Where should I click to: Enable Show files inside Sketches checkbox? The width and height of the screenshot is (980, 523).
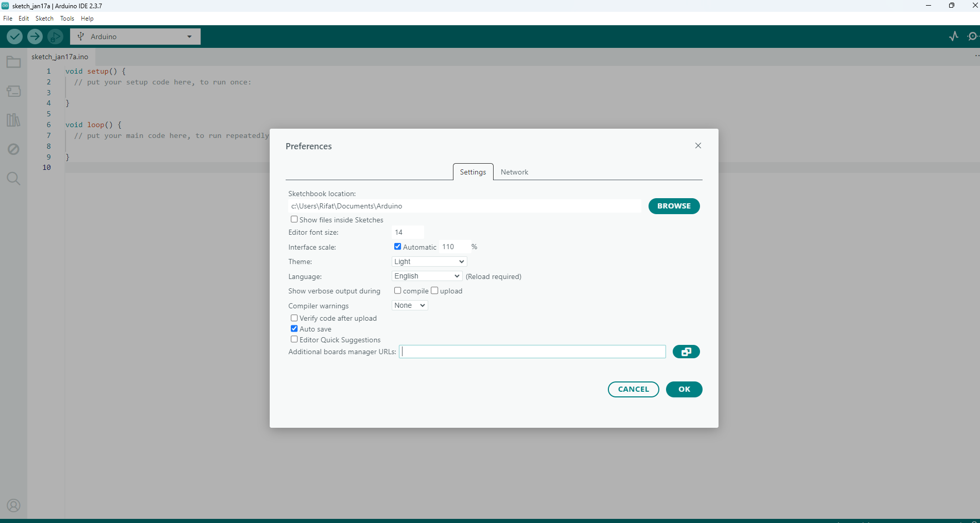click(x=294, y=219)
